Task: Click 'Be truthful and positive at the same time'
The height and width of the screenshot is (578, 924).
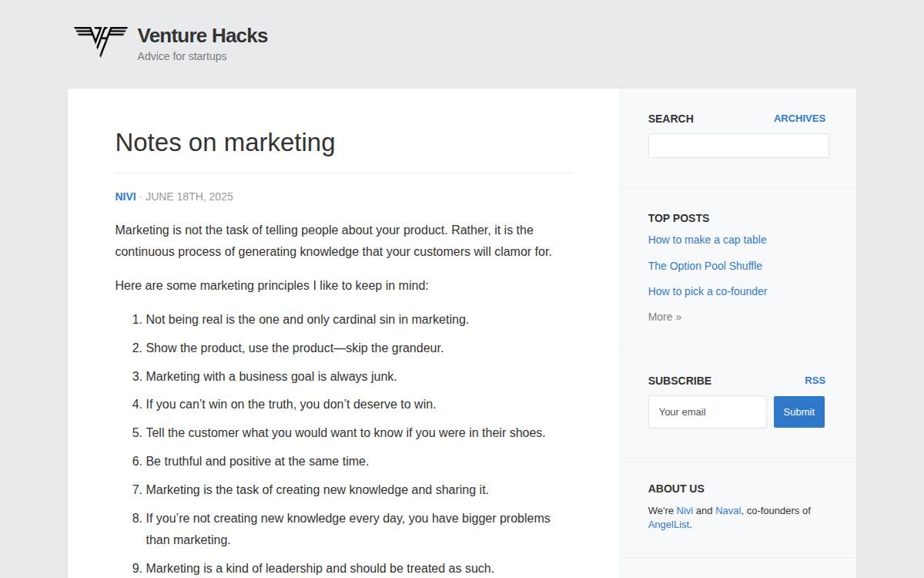Action: point(257,461)
